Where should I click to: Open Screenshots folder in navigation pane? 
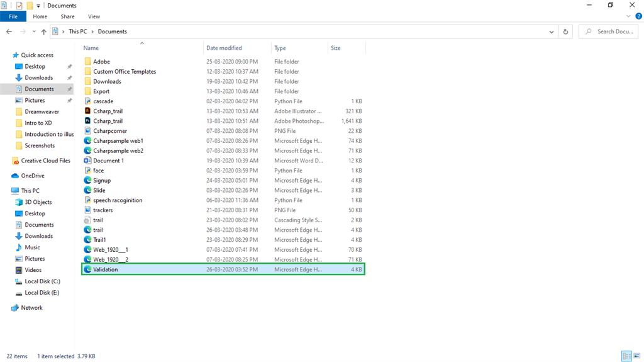coord(40,145)
